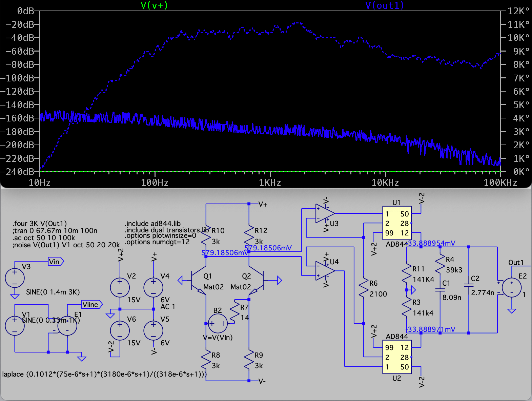Screen dimensions: 532x401
Task: Click the U1 AD844 block
Action: click(x=397, y=223)
